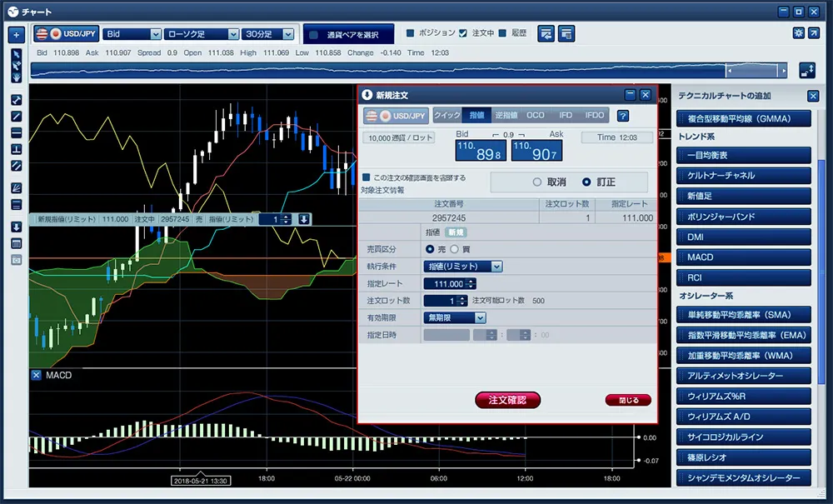
Task: Close the MACD indicator panel
Action: (37, 376)
